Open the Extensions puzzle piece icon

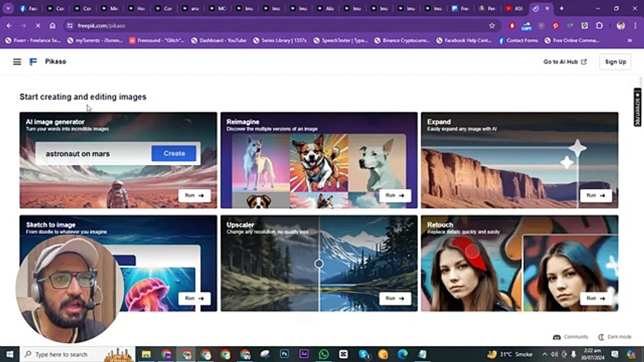pyautogui.click(x=599, y=26)
